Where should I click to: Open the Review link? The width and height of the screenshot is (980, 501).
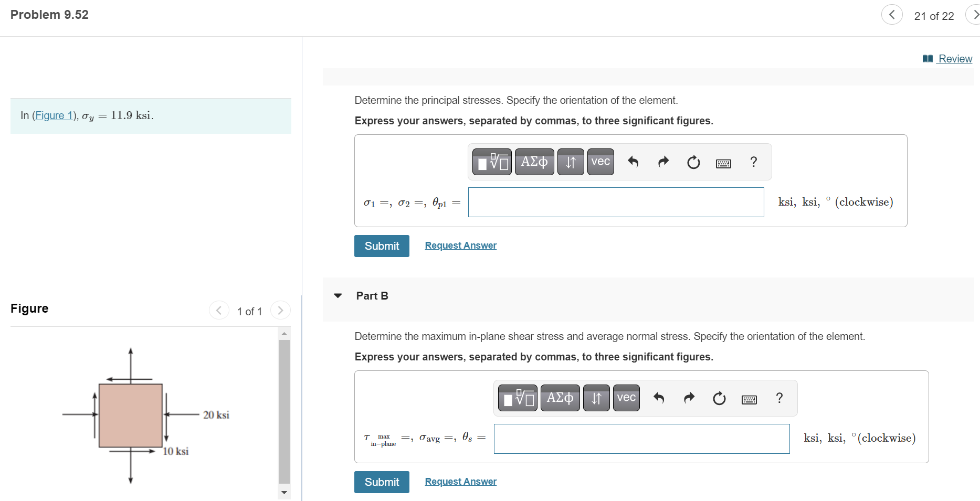tap(954, 58)
